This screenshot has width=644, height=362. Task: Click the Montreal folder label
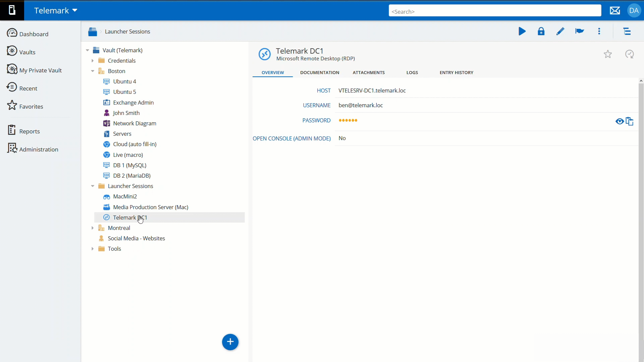pos(119,228)
